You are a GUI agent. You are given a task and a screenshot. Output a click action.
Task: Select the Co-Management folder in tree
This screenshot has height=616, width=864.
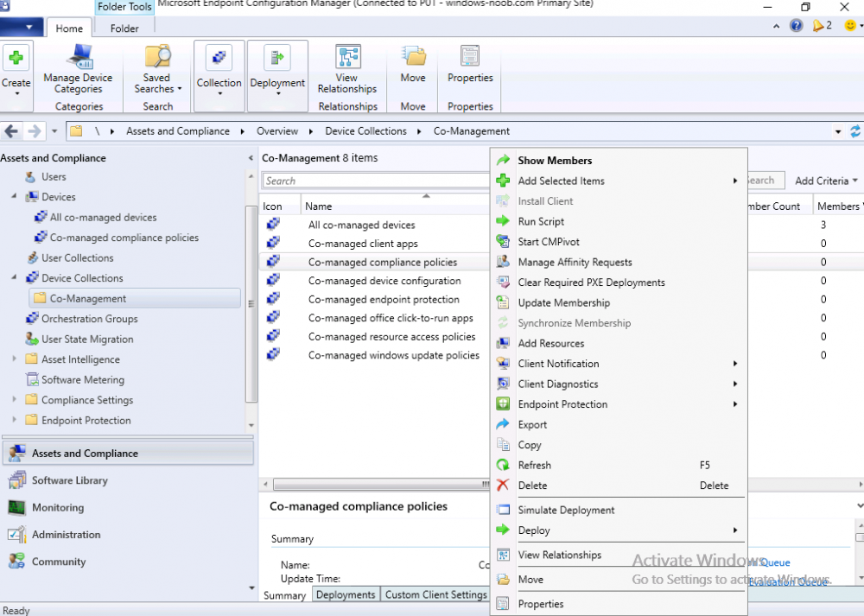coord(135,298)
